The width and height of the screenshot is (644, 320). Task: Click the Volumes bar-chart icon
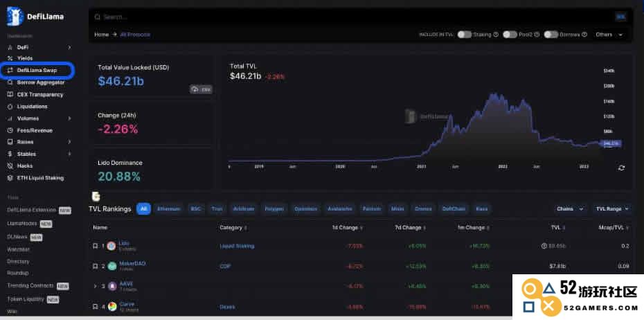pyautogui.click(x=10, y=118)
